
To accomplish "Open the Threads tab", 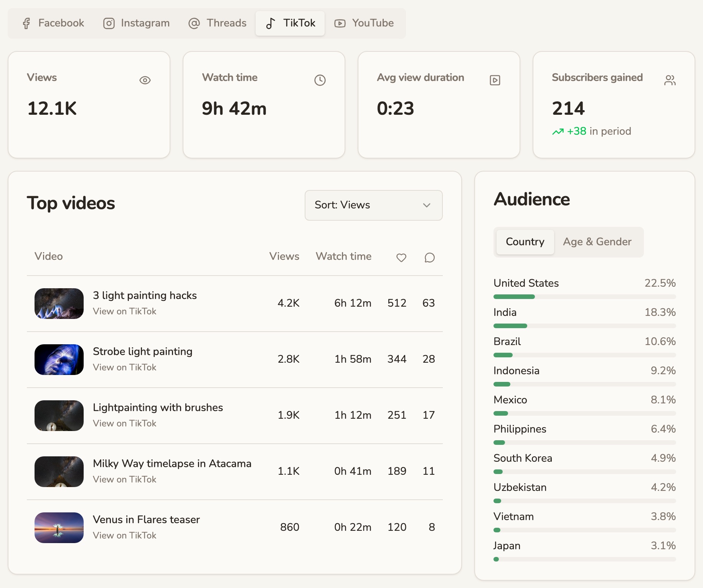I will coord(218,23).
